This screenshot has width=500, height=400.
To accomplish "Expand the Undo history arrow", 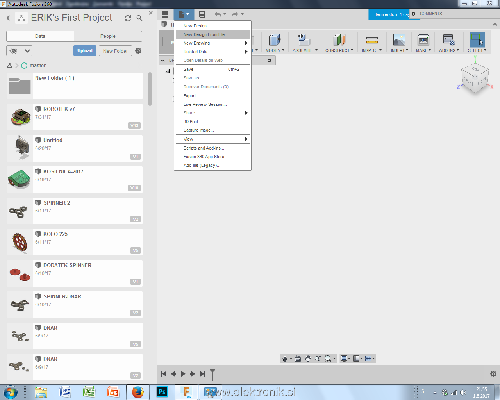I will click(224, 14).
